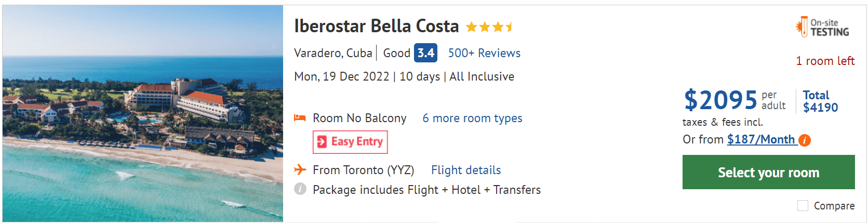Click the Total $4190 amount
This screenshot has width=868, height=223.
820,102
